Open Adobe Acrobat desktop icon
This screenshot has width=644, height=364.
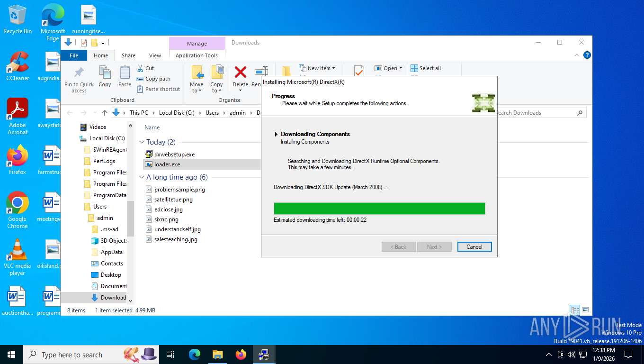[x=18, y=117]
